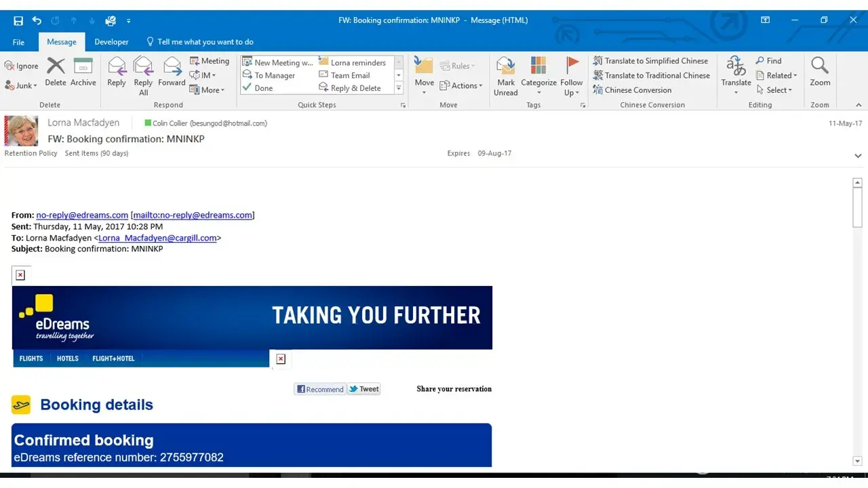Click the Translate icon in the ribbon
Viewport: 868px width, 488px height.
pos(736,66)
